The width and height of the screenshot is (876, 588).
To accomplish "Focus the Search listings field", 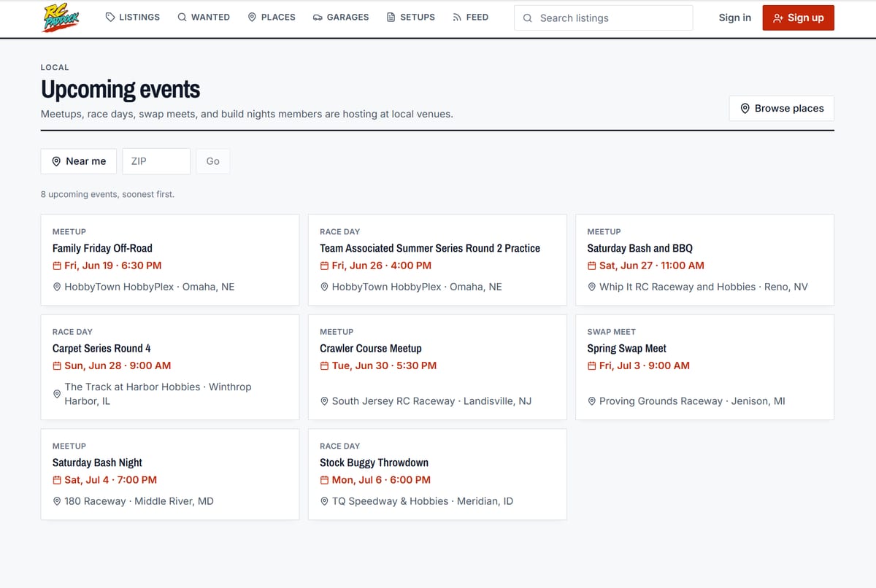I will (604, 18).
